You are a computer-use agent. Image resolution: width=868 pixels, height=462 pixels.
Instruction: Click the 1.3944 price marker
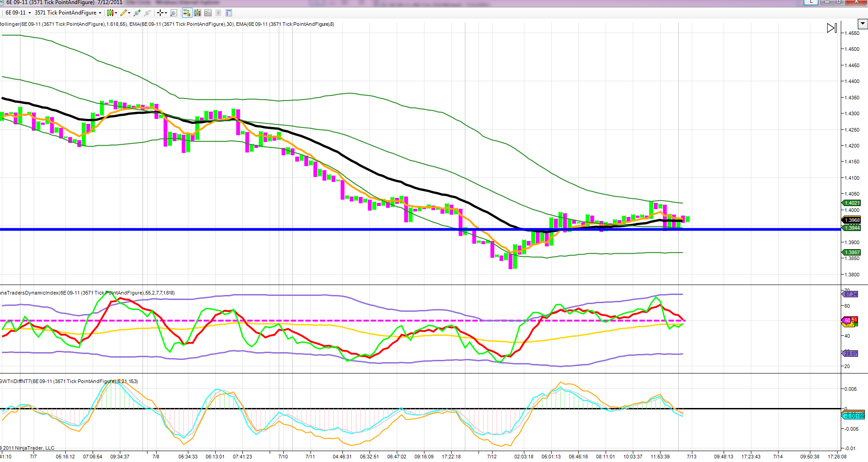click(x=851, y=228)
